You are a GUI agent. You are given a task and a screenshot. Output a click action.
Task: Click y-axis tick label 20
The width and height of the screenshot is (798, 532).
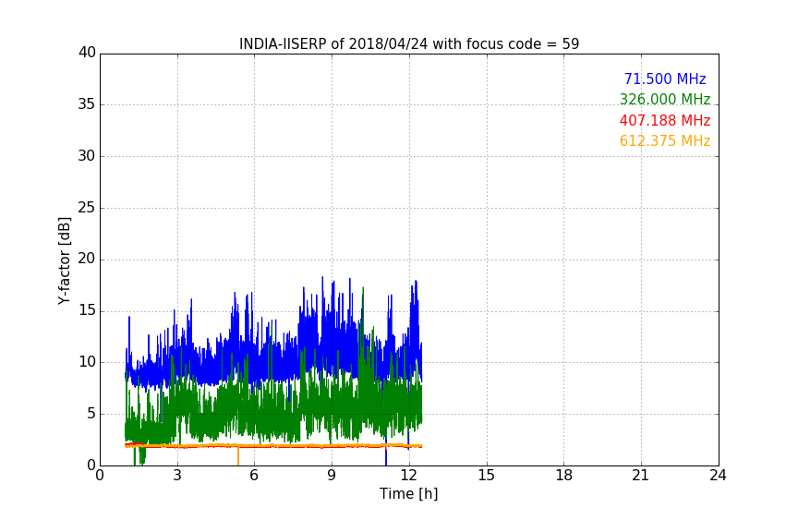click(x=87, y=260)
